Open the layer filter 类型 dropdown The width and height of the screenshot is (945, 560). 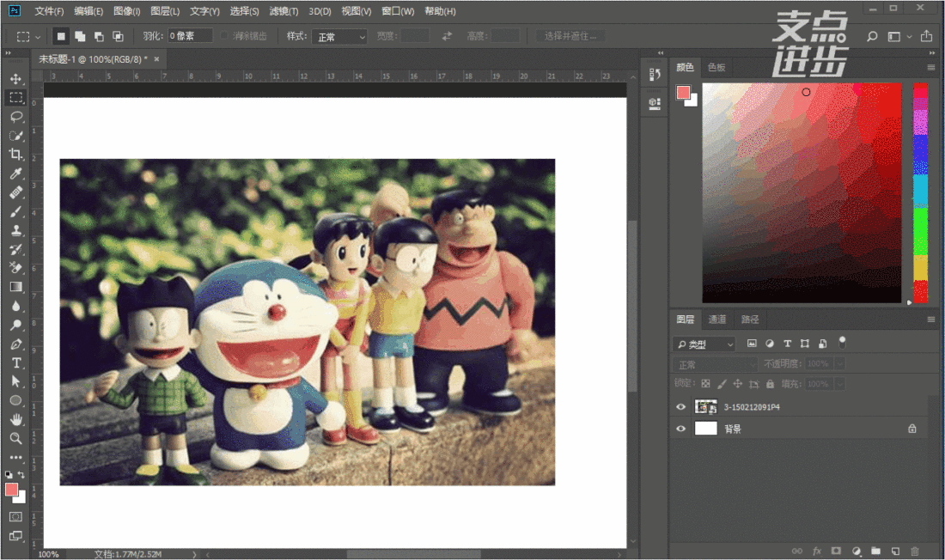pyautogui.click(x=704, y=344)
